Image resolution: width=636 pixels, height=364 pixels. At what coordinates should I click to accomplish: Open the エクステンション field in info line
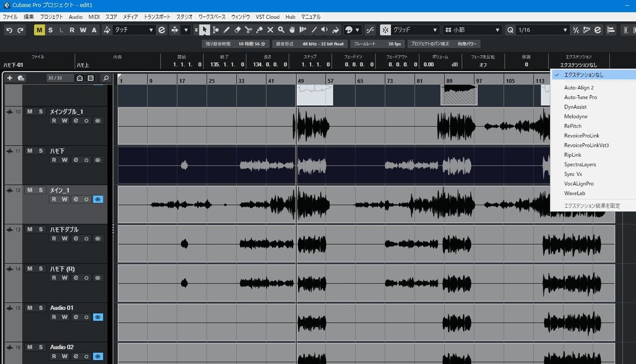pos(579,65)
